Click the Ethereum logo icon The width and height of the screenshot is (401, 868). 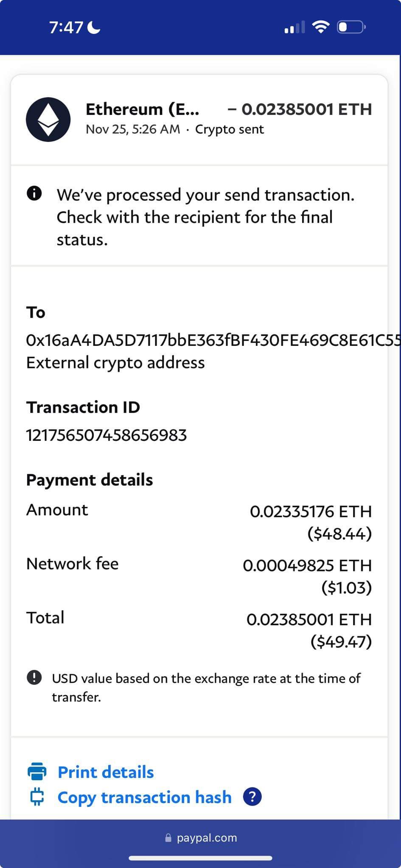click(x=48, y=120)
